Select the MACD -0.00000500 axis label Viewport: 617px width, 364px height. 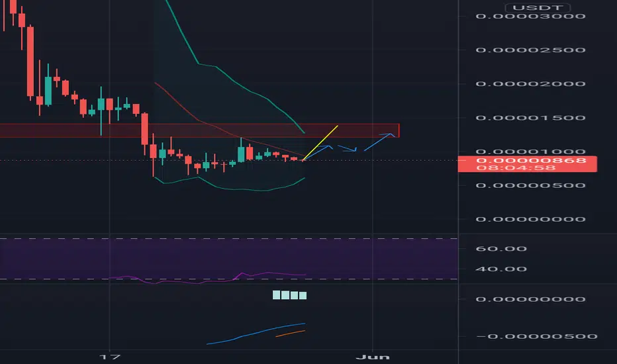[x=537, y=336]
